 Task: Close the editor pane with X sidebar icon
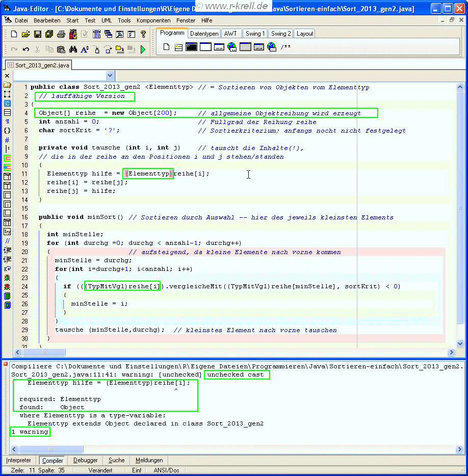pos(7,76)
